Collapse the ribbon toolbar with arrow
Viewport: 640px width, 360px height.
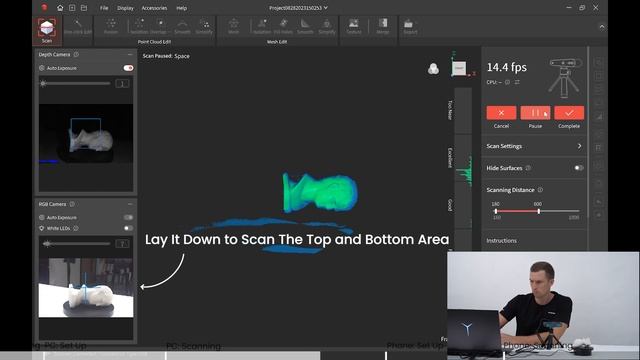pyautogui.click(x=602, y=27)
